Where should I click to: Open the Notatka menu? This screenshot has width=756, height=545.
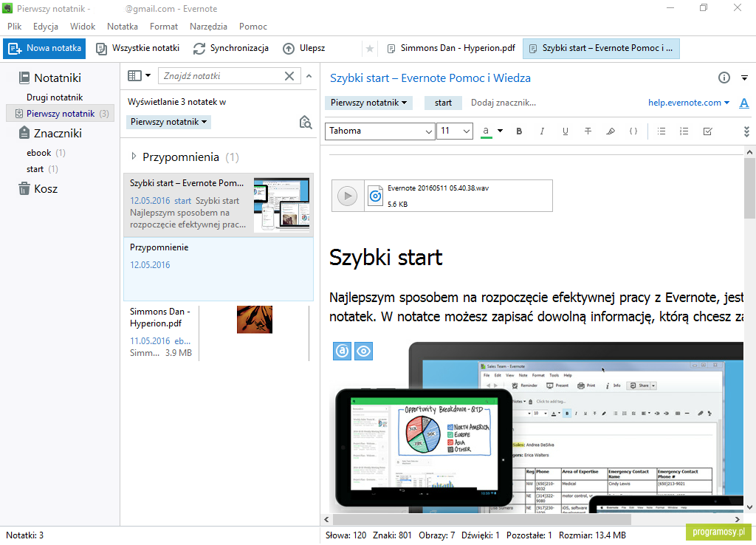pos(123,27)
